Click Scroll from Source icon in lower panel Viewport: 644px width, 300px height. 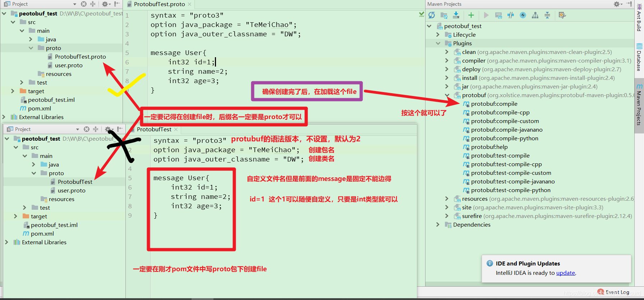click(x=87, y=129)
